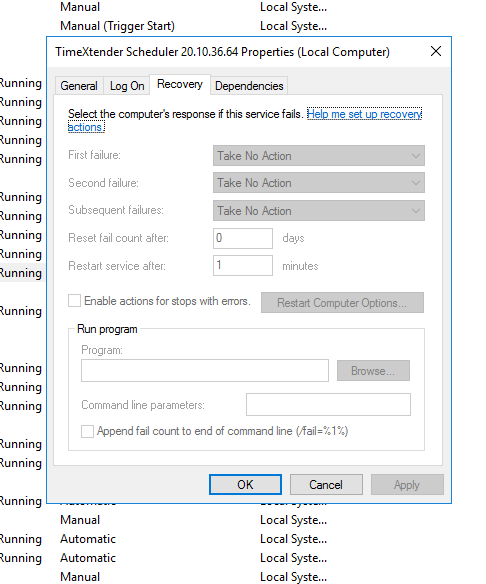This screenshot has width=486, height=584.
Task: Toggle Append fail count to command line checkbox
Action: (88, 431)
